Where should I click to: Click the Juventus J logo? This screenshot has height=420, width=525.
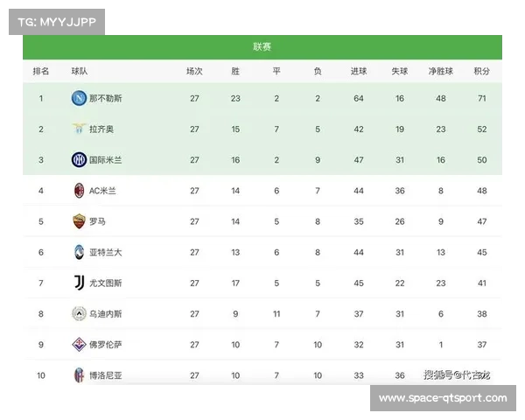click(x=79, y=283)
